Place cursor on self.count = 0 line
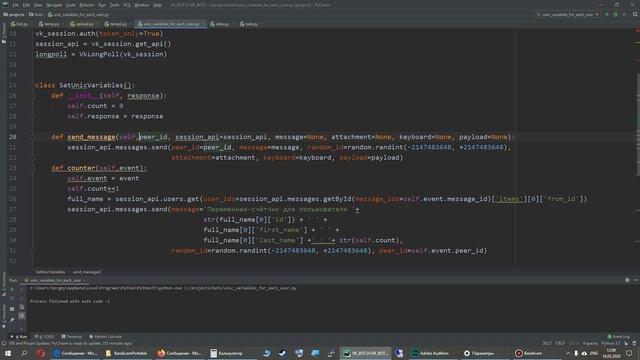This screenshot has width=640, height=360. pos(95,106)
